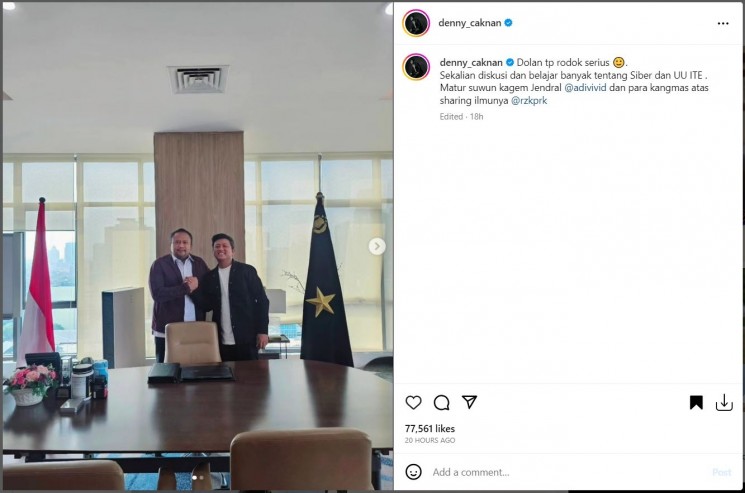
Task: Like the post with the heart icon
Action: [413, 402]
